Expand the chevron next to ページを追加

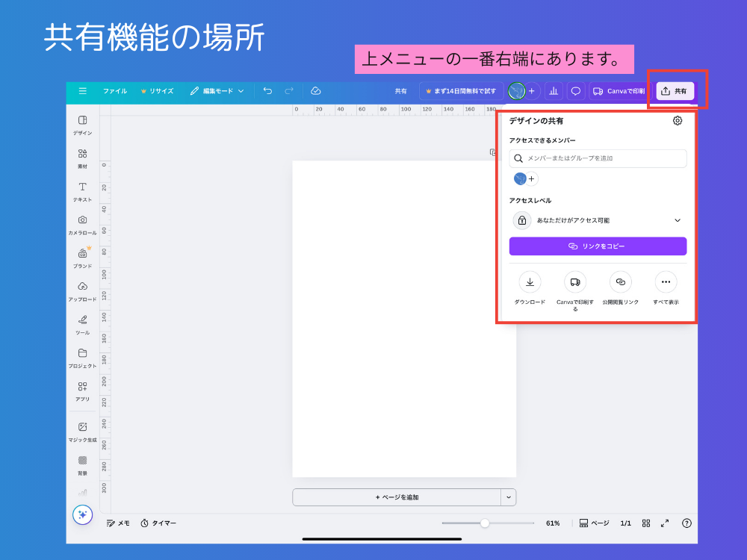pyautogui.click(x=509, y=497)
